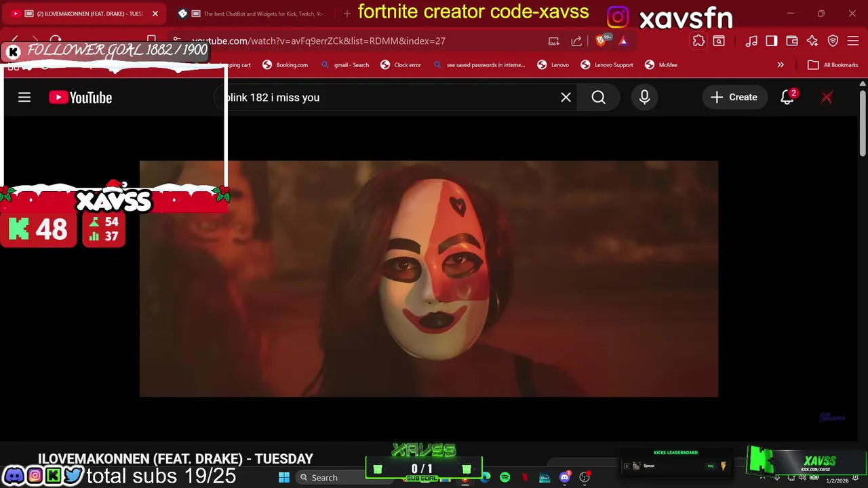Open YouTube notifications bell
Screen dimensions: 868x488
pos(787,98)
